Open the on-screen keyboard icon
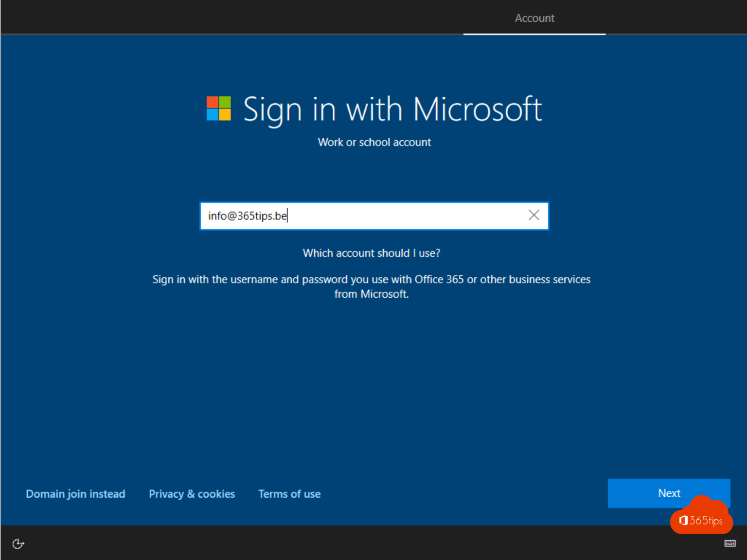The height and width of the screenshot is (560, 747). (x=730, y=543)
